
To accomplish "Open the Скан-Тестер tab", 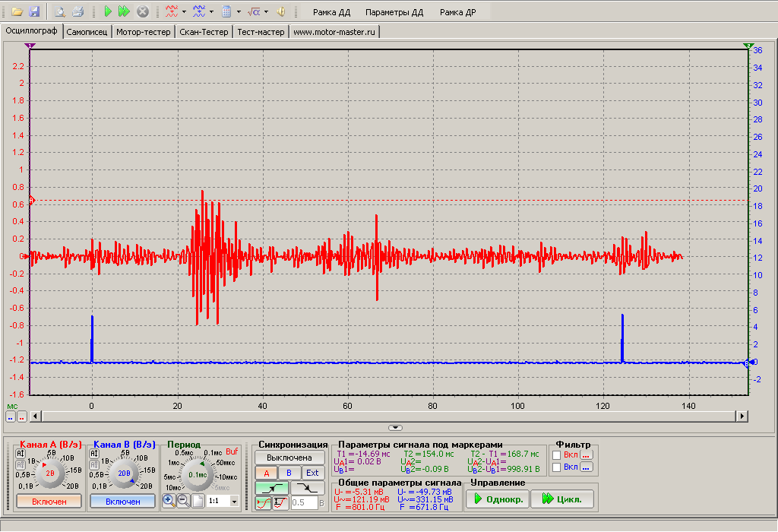I will [204, 32].
